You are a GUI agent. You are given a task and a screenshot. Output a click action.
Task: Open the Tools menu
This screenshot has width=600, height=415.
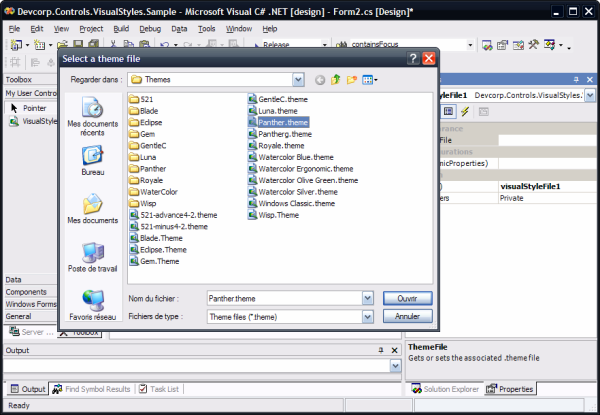pos(207,29)
